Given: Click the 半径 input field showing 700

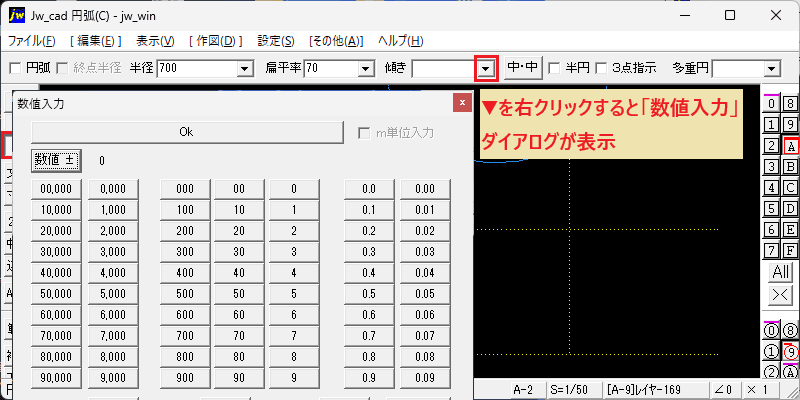Looking at the screenshot, I should pyautogui.click(x=197, y=68).
